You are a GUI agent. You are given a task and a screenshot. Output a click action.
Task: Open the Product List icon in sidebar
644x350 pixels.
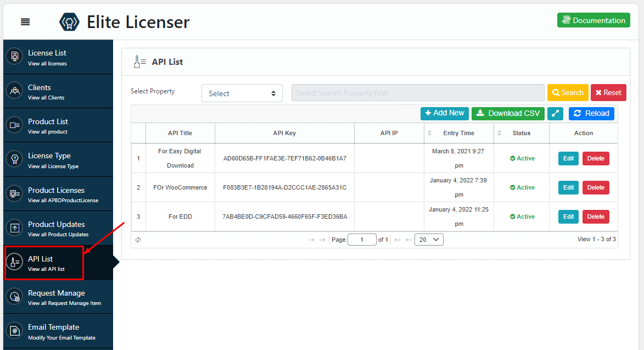[x=14, y=125]
